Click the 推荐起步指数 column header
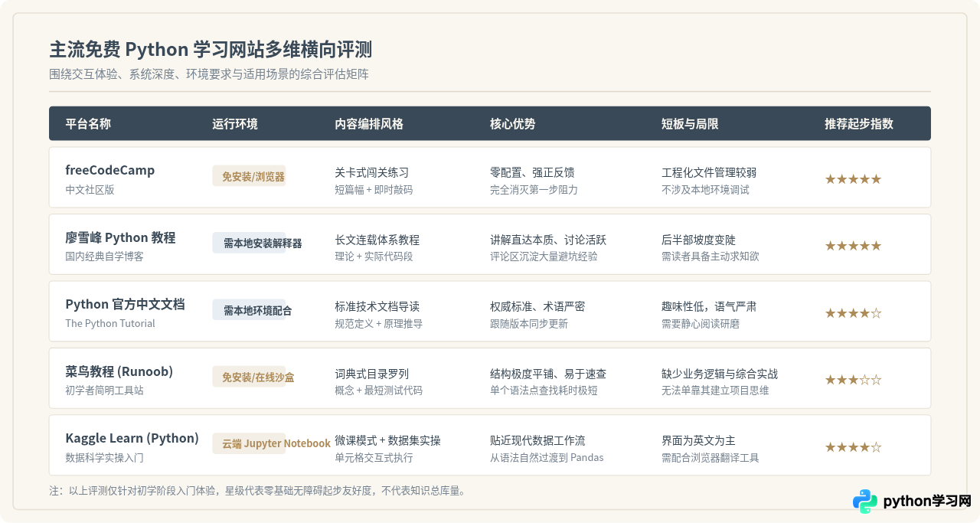This screenshot has width=980, height=523. pyautogui.click(x=859, y=124)
